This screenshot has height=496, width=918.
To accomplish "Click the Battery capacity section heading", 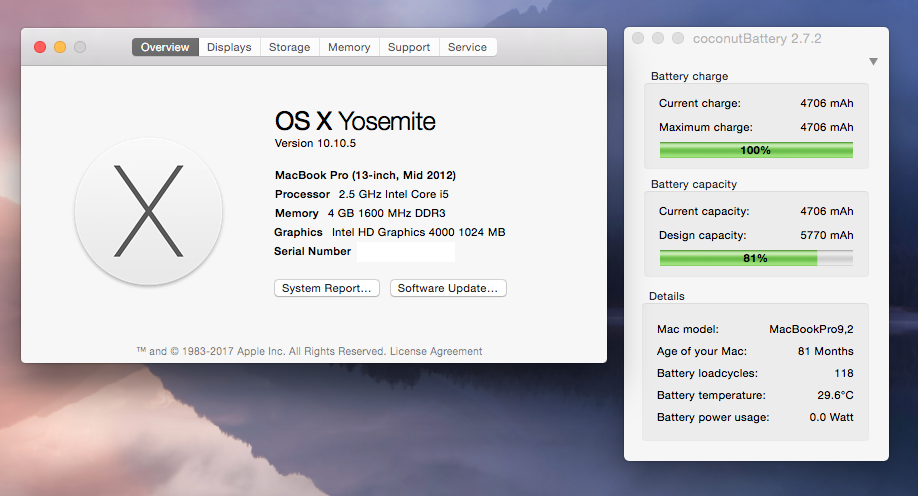I will point(694,184).
